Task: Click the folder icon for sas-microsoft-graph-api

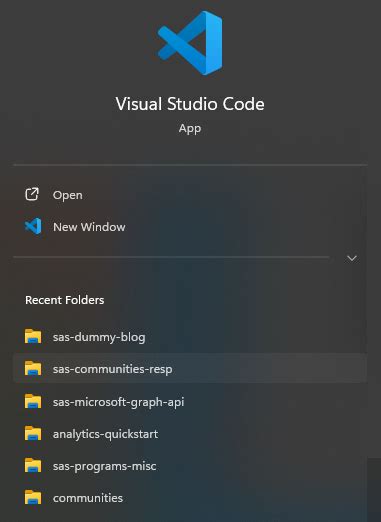Action: click(33, 401)
